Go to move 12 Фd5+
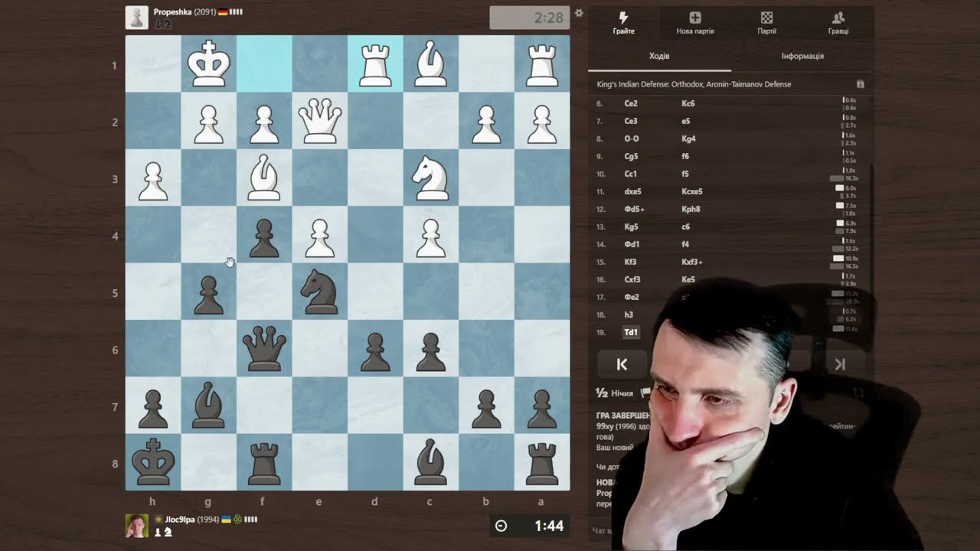Viewport: 980px width, 551px height. point(635,209)
